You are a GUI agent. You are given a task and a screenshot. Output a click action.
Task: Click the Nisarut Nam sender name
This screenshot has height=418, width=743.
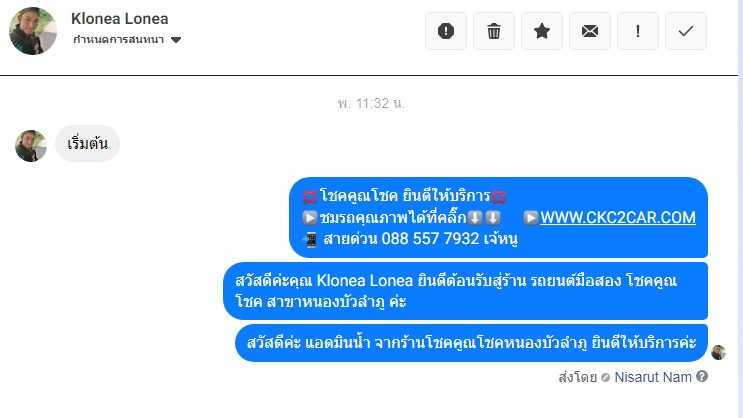tap(653, 377)
